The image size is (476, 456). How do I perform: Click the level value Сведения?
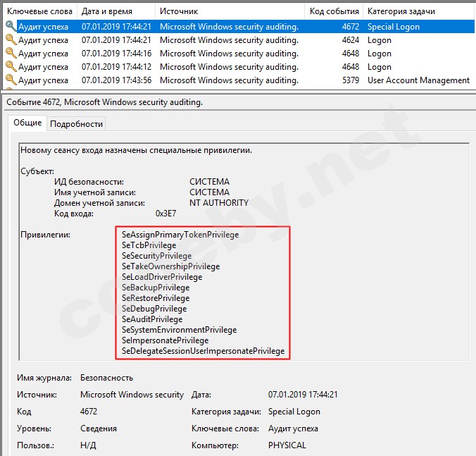pos(99,429)
